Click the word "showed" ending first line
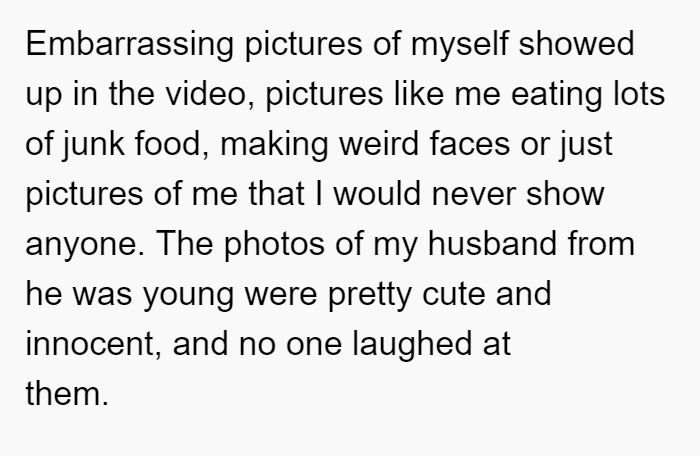 click(576, 43)
